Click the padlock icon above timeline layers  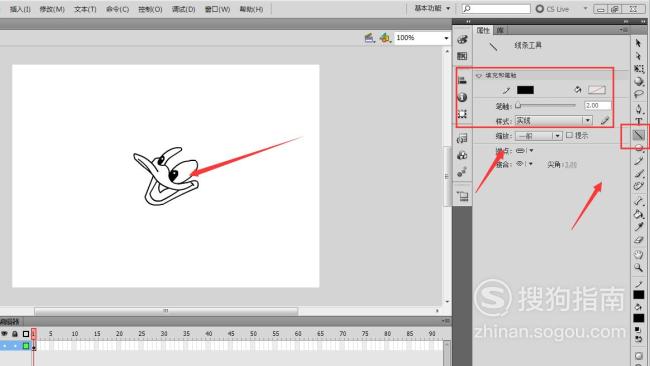(15, 333)
